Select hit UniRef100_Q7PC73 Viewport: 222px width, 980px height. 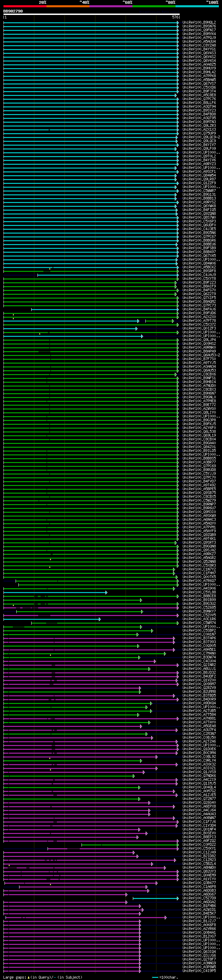pos(199,306)
